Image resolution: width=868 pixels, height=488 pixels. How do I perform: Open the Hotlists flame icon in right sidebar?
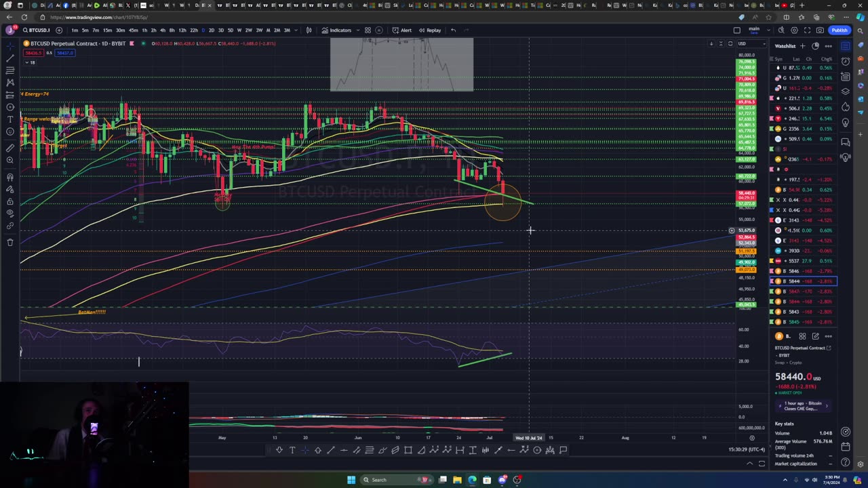tap(846, 107)
